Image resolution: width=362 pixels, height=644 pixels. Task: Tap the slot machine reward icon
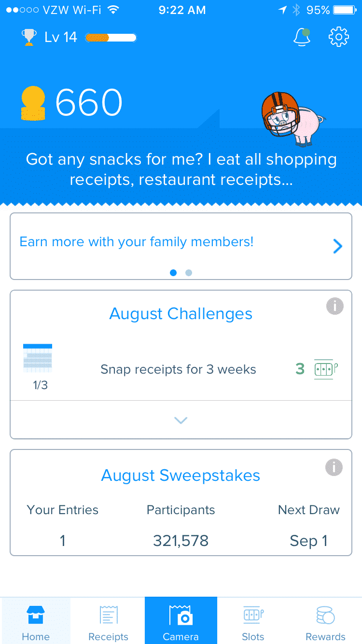[x=326, y=369]
